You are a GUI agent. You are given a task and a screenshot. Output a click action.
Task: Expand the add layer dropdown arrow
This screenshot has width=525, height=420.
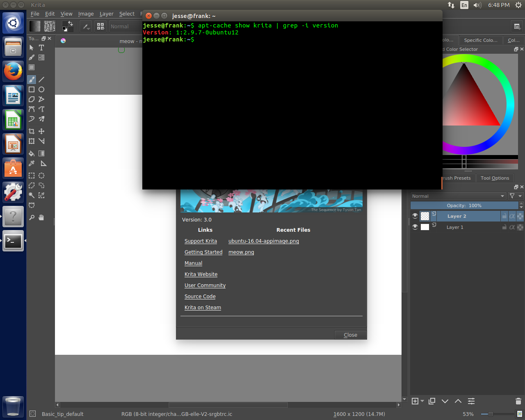(422, 401)
